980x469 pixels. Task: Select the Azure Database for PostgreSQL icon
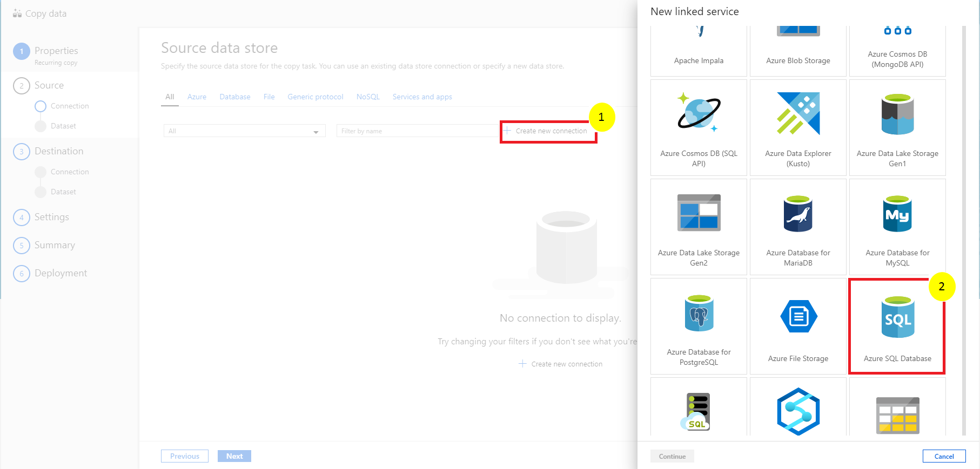pos(699,313)
